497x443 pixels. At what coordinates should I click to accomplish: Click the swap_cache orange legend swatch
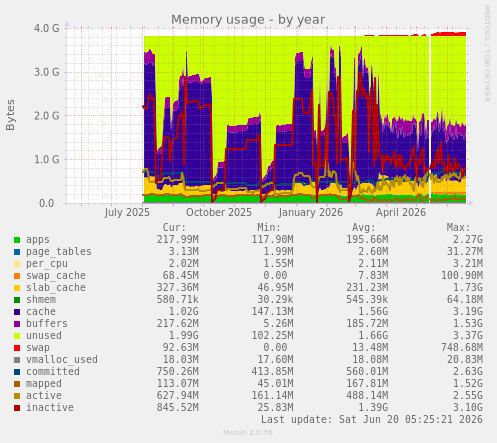coord(17,276)
